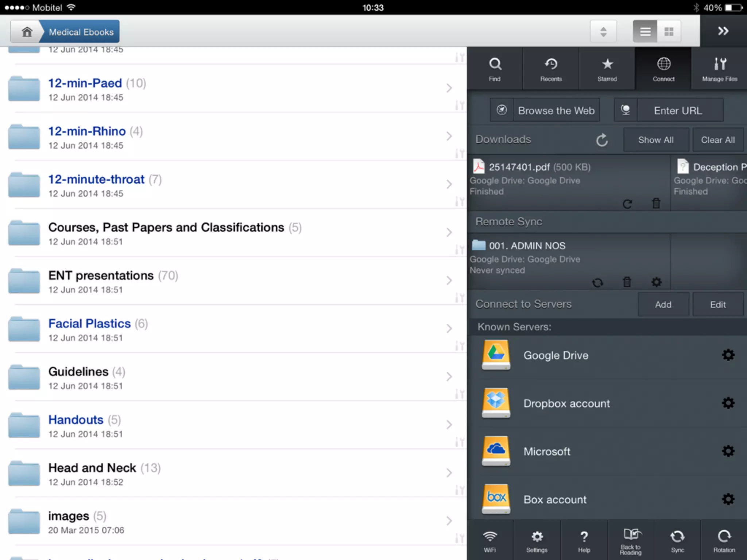Expand the ENT presentations folder chevron
747x560 pixels.
[449, 280]
